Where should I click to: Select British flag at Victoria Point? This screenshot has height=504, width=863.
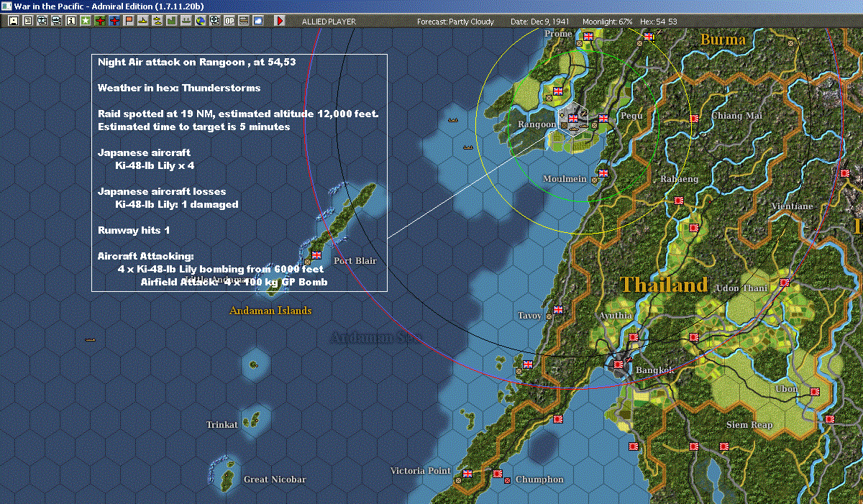pyautogui.click(x=467, y=474)
